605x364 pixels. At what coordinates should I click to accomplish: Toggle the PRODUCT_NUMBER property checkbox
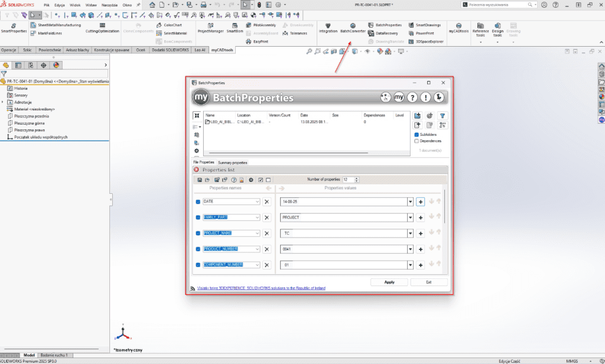[x=198, y=249]
